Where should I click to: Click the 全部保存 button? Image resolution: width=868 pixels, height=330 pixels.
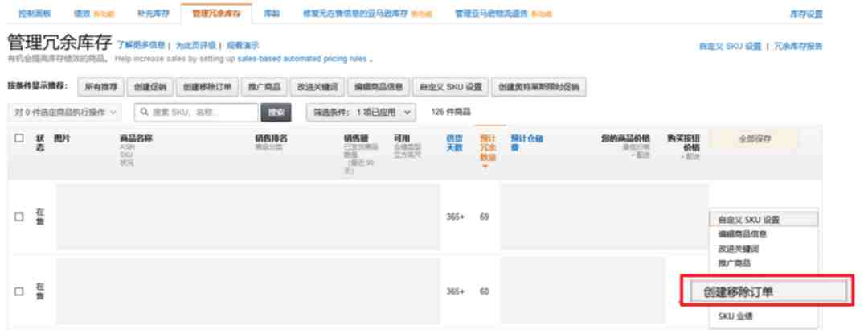[754, 139]
